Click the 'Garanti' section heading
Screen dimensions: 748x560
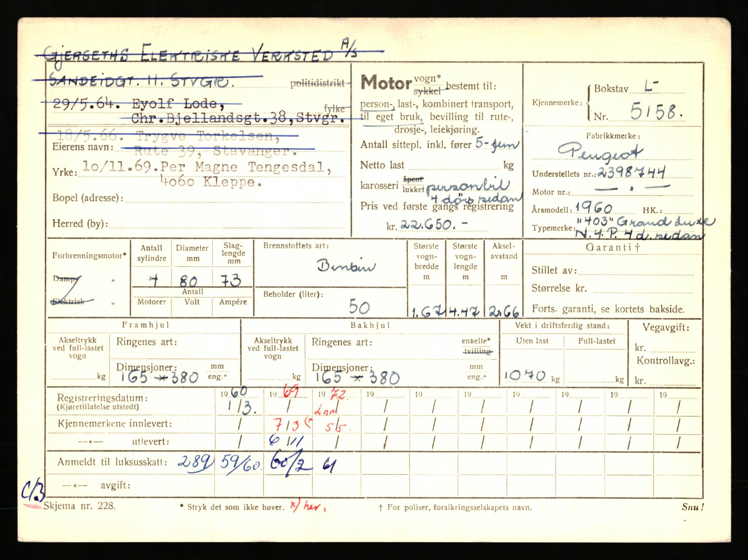613,248
